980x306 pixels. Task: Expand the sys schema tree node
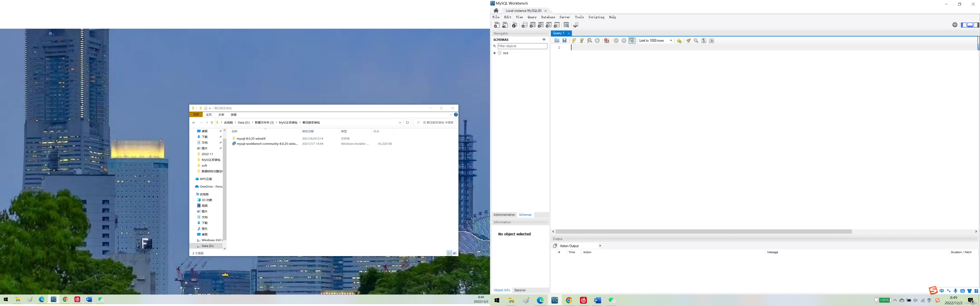[495, 53]
